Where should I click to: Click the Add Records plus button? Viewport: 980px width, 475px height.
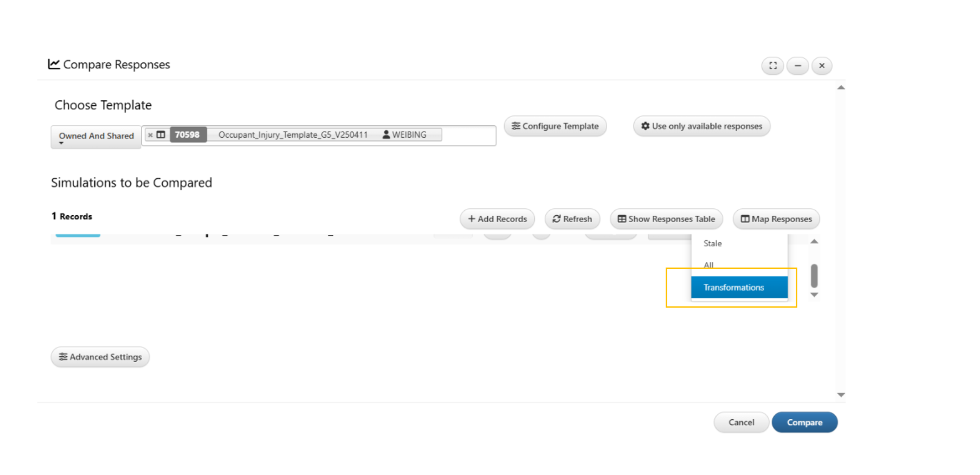497,219
